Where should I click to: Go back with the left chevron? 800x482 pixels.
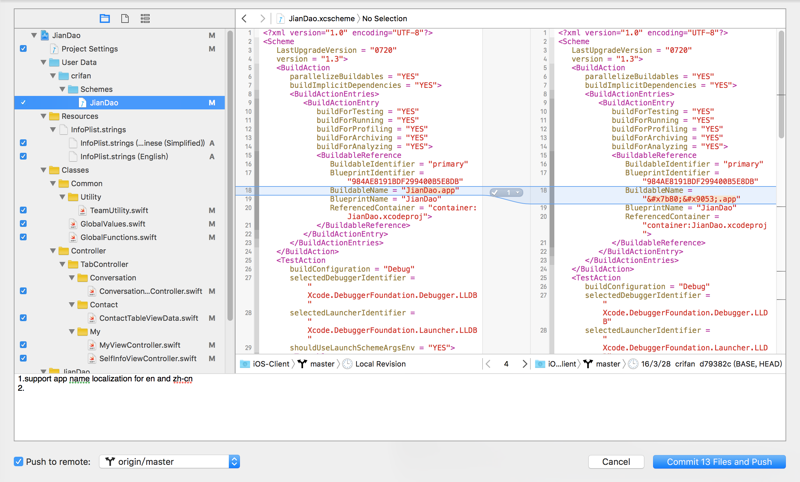(244, 18)
